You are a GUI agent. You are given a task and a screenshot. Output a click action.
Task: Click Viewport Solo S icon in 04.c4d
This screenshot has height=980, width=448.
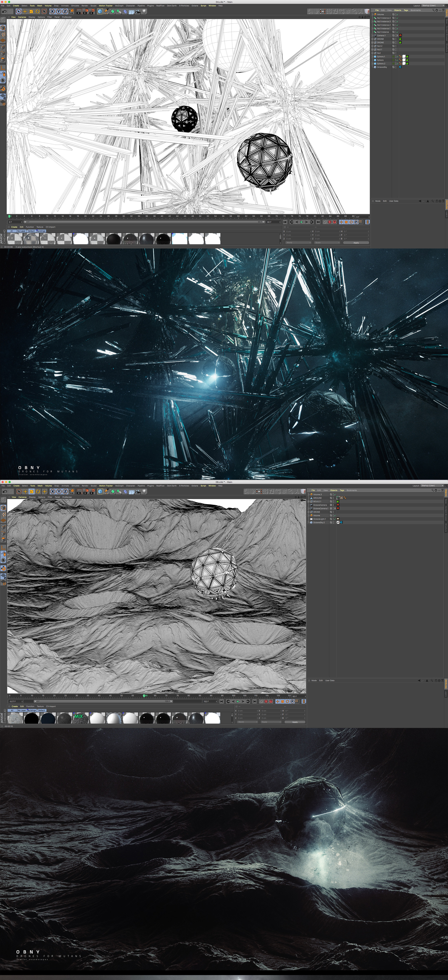pos(3,80)
